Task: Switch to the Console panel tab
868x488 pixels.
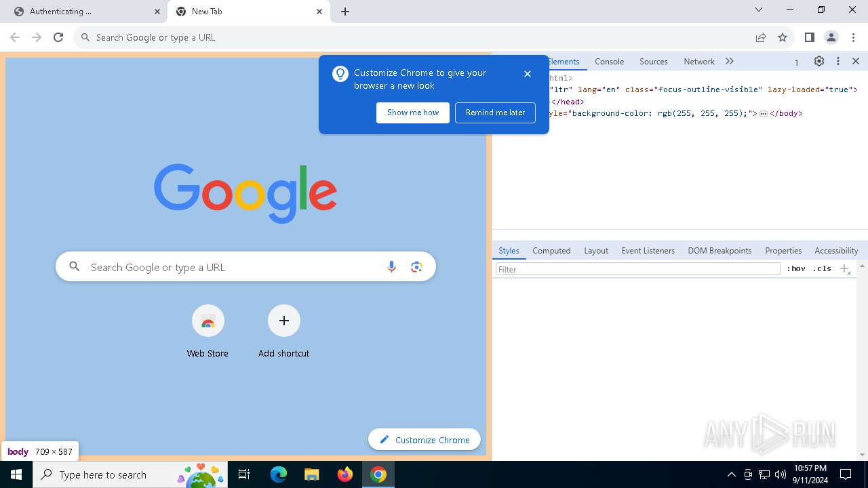Action: (x=609, y=61)
